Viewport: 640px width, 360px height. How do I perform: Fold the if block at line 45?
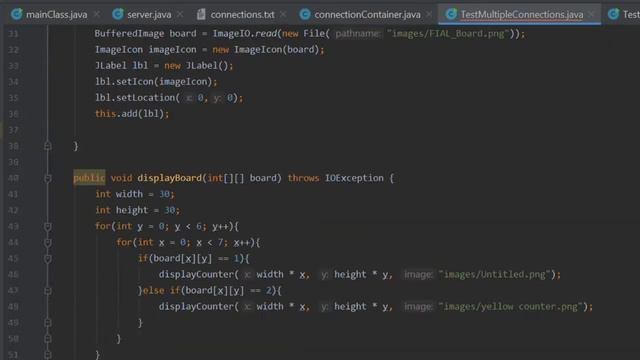(x=48, y=258)
